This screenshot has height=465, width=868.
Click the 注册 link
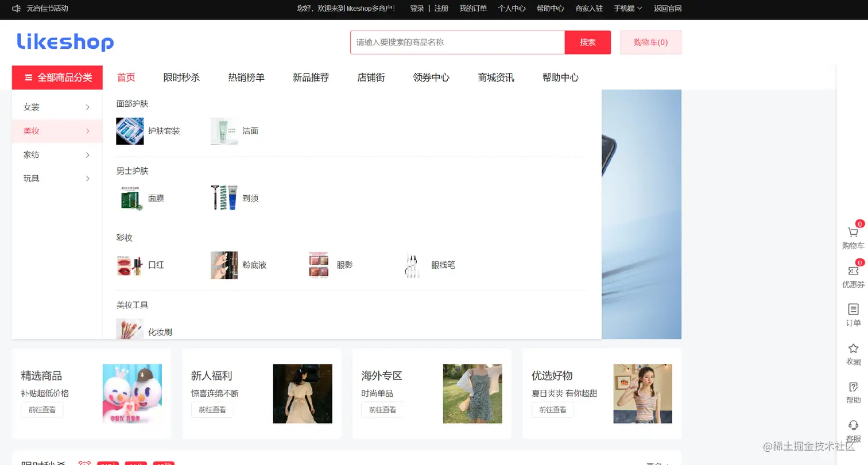coord(441,9)
